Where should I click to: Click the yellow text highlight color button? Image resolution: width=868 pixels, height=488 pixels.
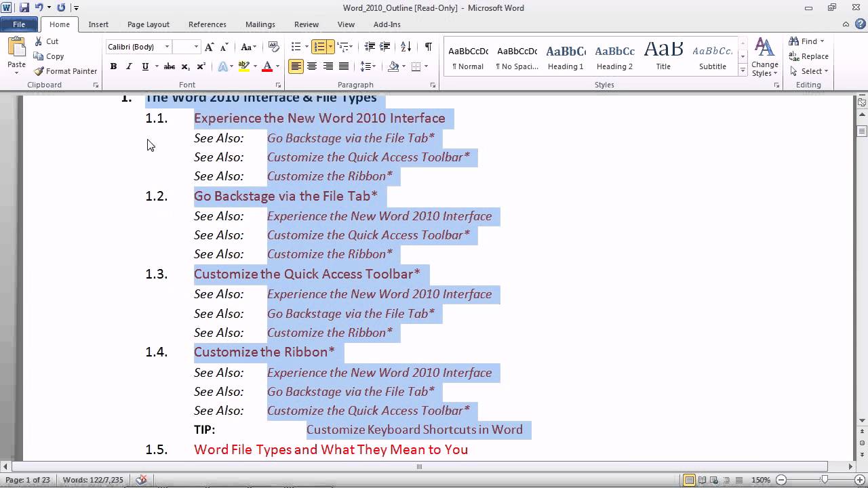243,66
